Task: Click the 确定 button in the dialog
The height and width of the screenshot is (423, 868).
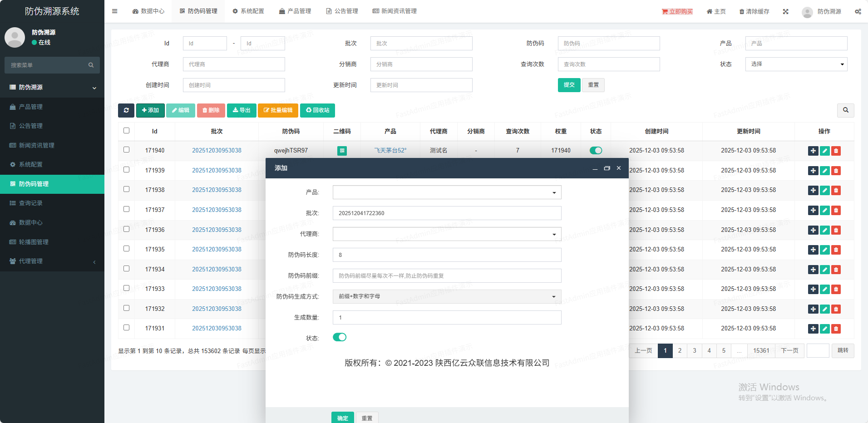Action: [342, 418]
